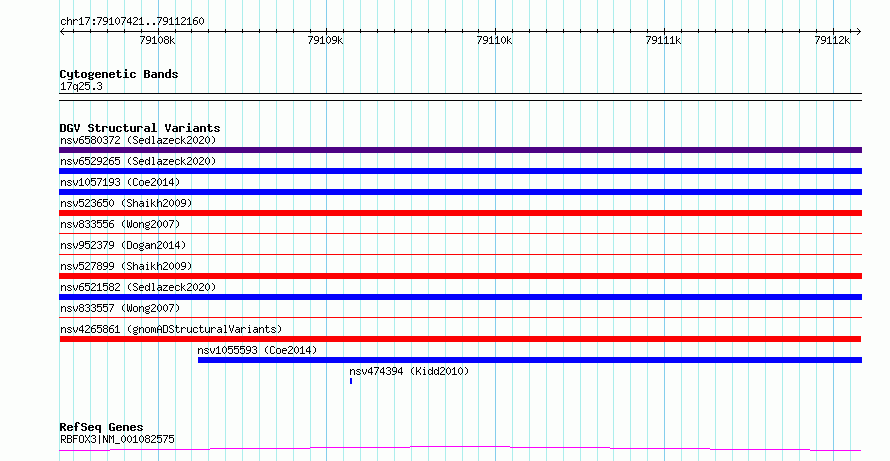This screenshot has height=461, width=890.
Task: Click the nsv6521582 (Sedlazeck2020) label
Action: click(138, 287)
